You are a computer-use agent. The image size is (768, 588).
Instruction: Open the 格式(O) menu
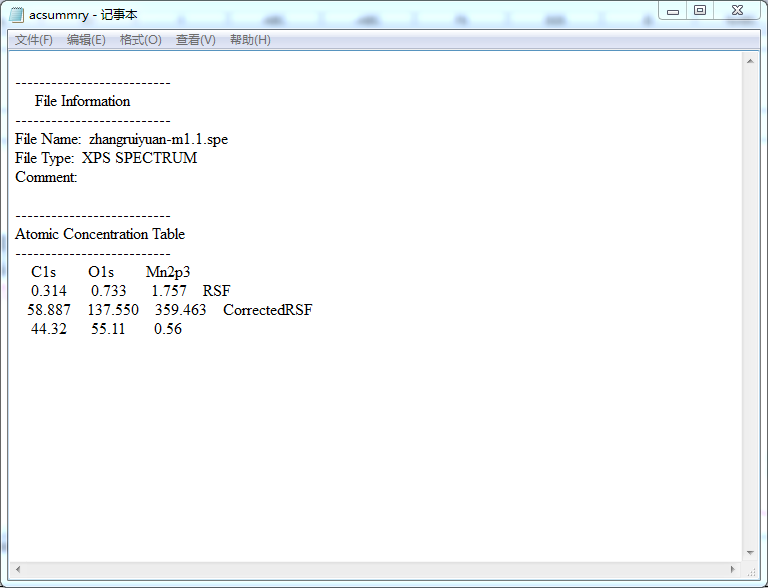click(x=141, y=40)
